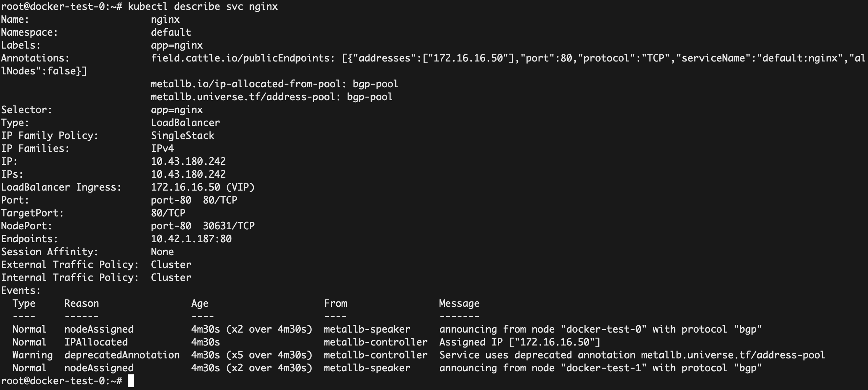Viewport: 868px width, 390px height.
Task: Click the 'docker-test-1' announcing event message
Action: (x=600, y=368)
